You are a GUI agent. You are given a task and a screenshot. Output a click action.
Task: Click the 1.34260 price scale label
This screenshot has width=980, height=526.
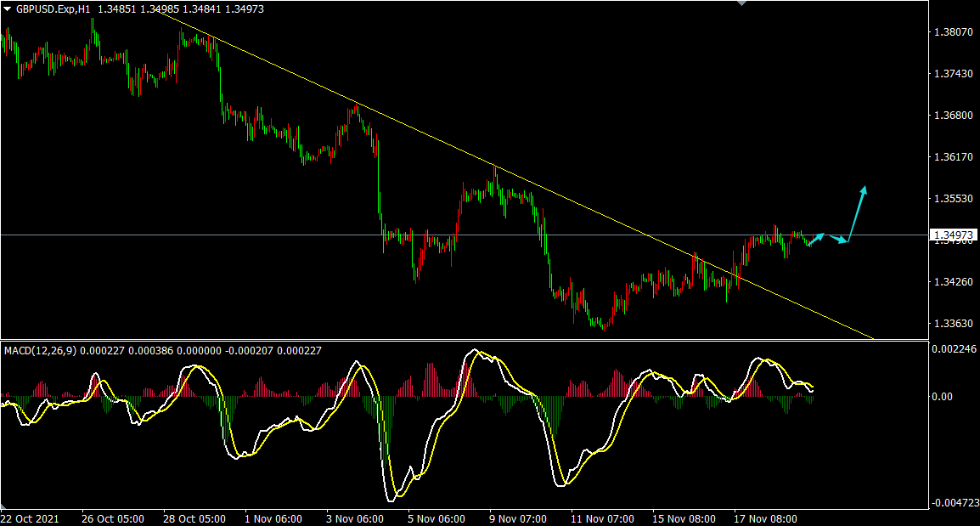(x=953, y=282)
